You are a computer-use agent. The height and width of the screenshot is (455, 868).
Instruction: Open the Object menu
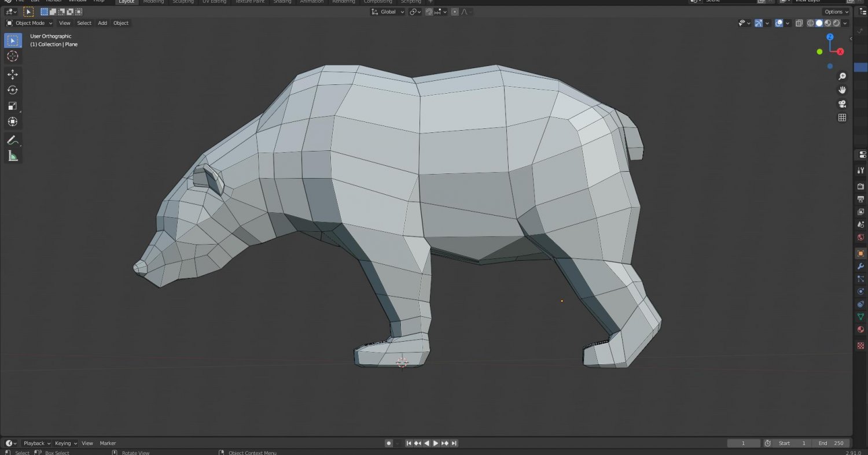pos(121,23)
